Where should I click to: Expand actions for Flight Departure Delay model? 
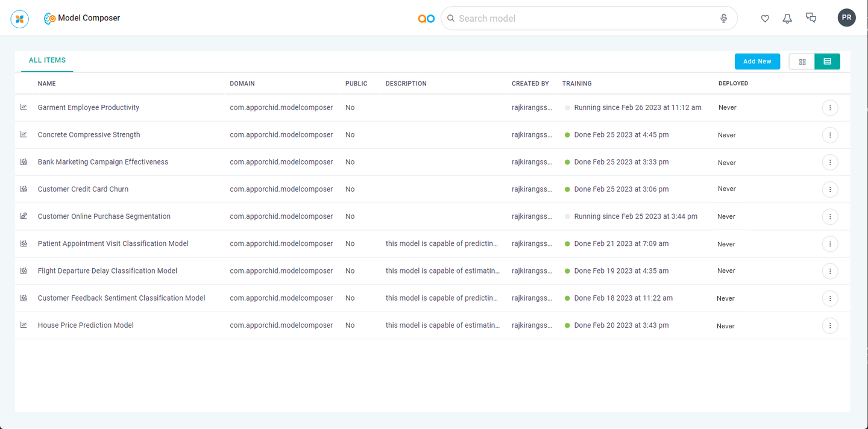(x=829, y=271)
